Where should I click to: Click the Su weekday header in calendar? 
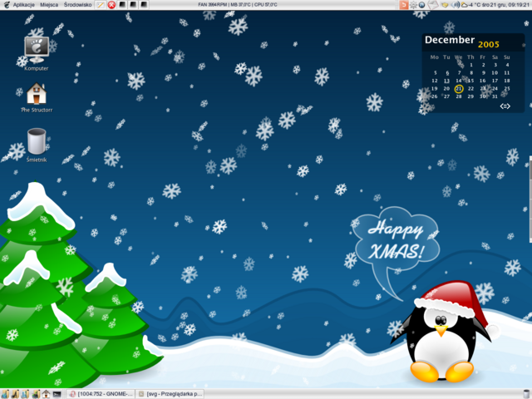click(506, 57)
